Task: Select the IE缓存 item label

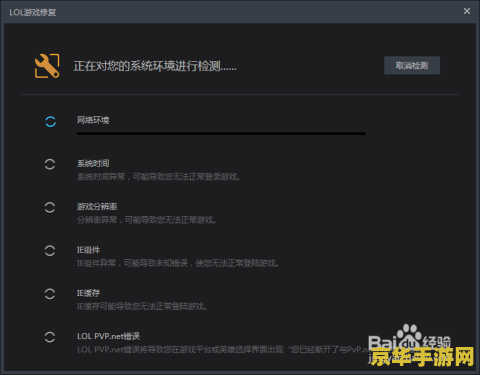Action: pyautogui.click(x=88, y=293)
